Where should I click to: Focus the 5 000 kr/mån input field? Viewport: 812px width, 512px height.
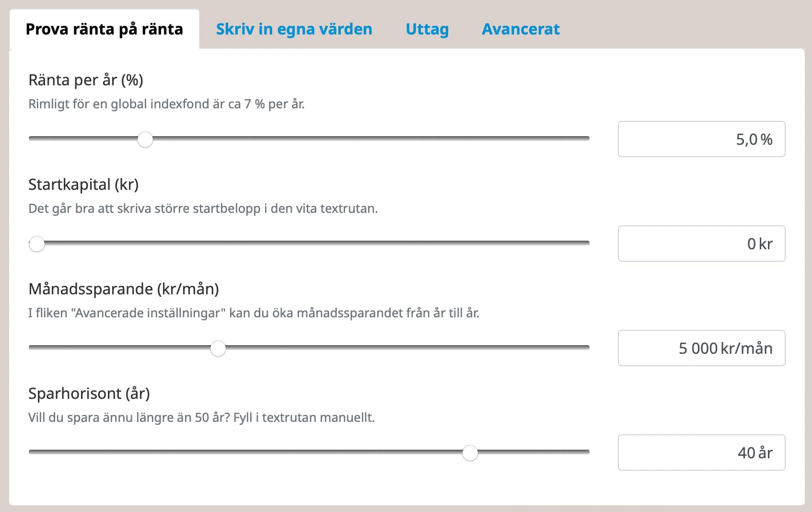point(701,349)
